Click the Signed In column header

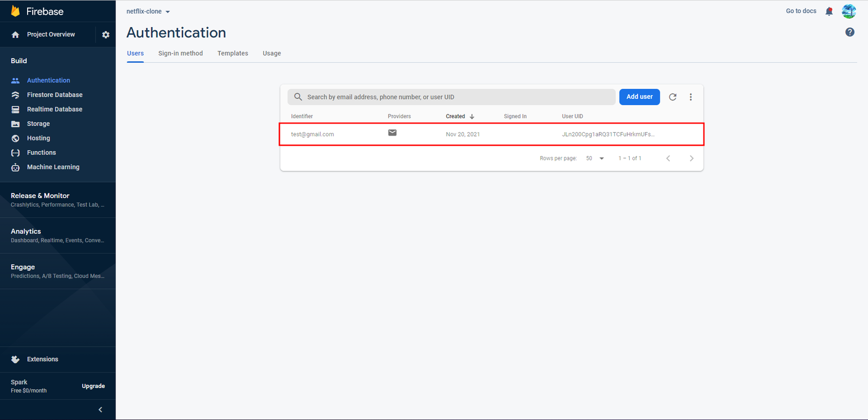[x=515, y=117]
